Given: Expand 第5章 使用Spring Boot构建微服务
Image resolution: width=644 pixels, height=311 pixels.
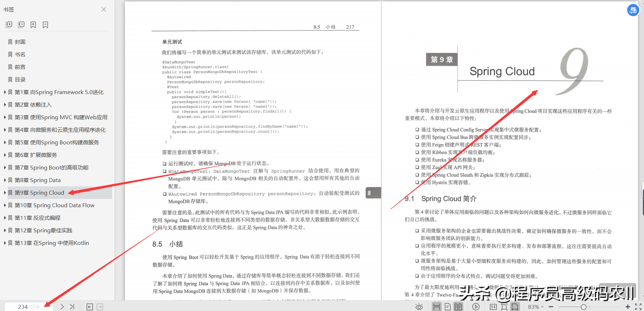Looking at the screenshot, I should [5, 142].
